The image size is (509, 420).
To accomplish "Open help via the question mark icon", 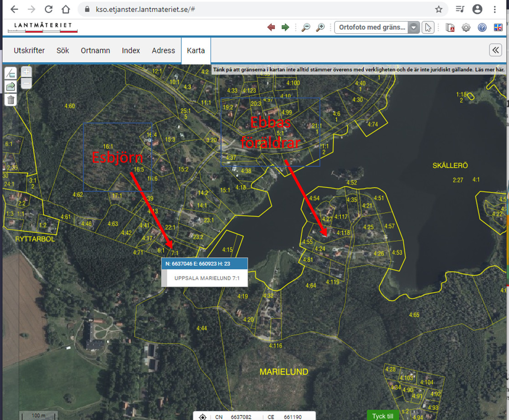I will [482, 27].
